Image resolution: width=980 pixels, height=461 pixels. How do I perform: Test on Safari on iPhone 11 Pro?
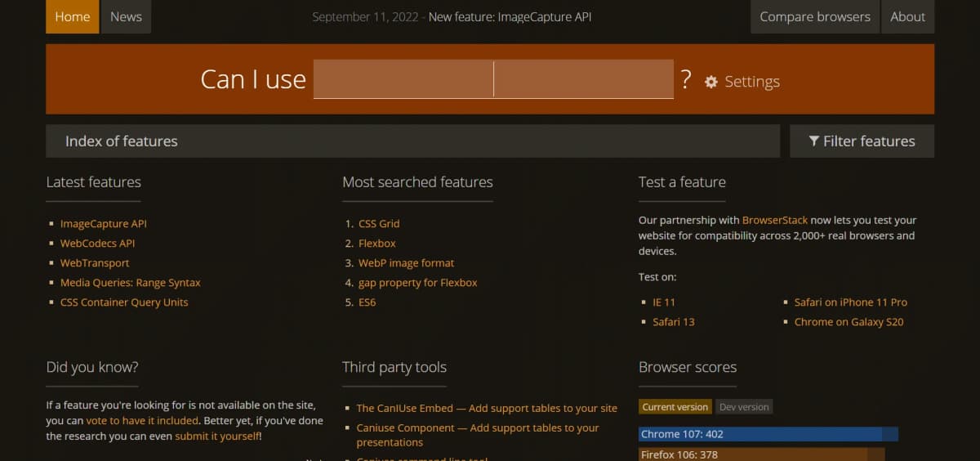tap(850, 302)
